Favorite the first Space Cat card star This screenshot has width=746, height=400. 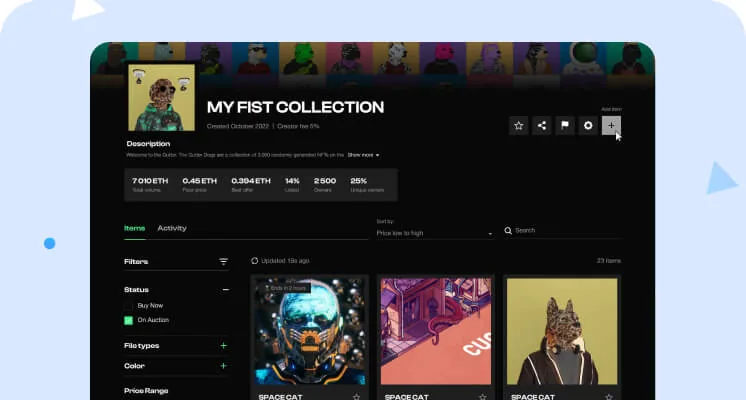(356, 397)
